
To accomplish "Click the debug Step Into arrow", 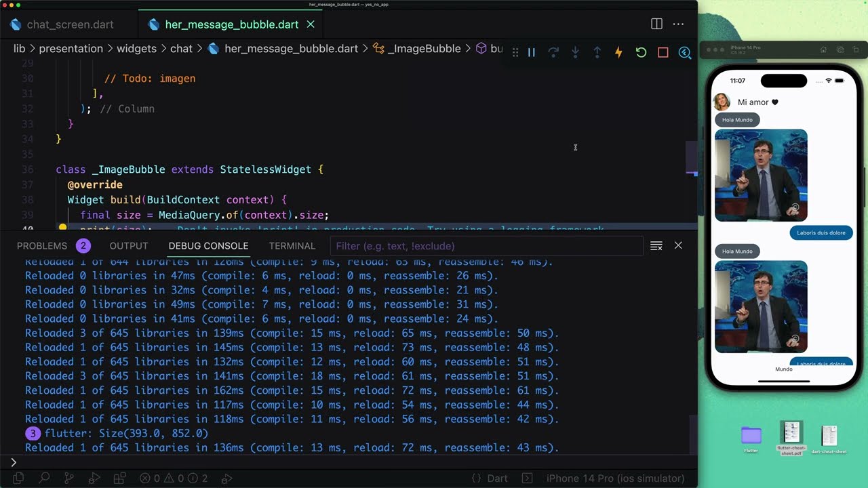I will (x=575, y=52).
